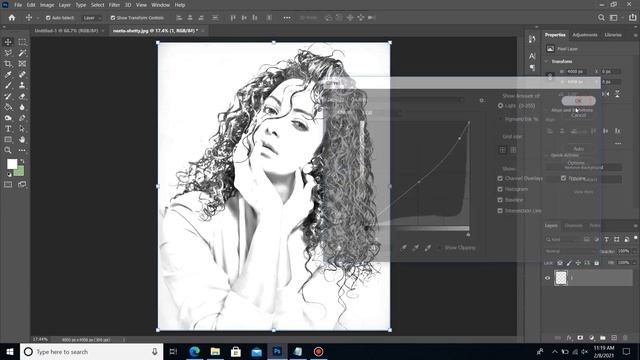Select the Eyedropper tool

tap(8, 74)
